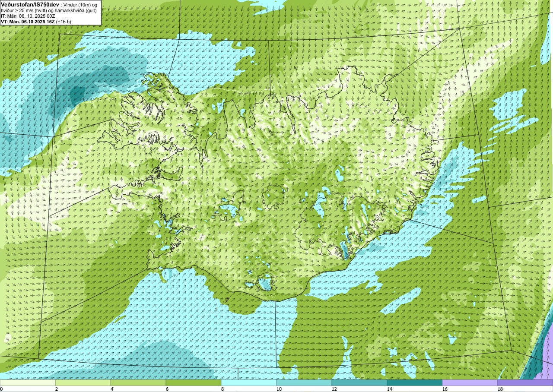Click the light purple 16–18 m/s legend swatch

click(470, 383)
